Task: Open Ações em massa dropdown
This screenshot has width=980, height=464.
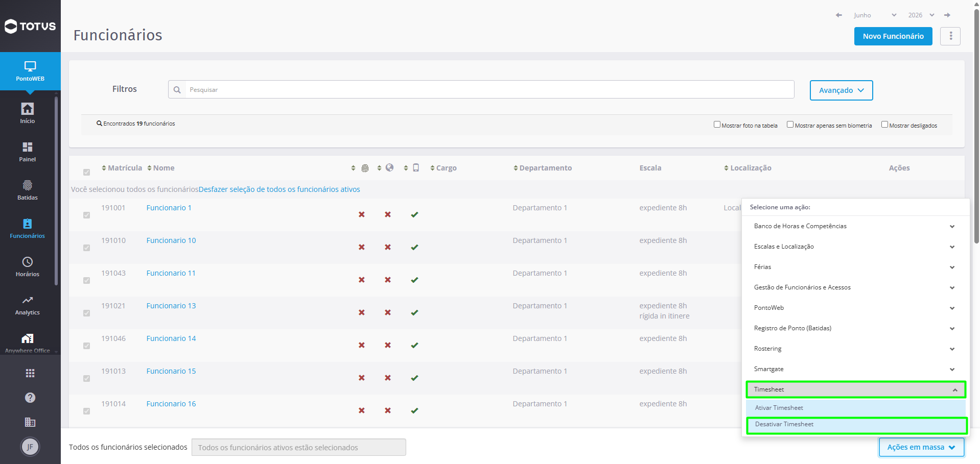Action: [921, 447]
